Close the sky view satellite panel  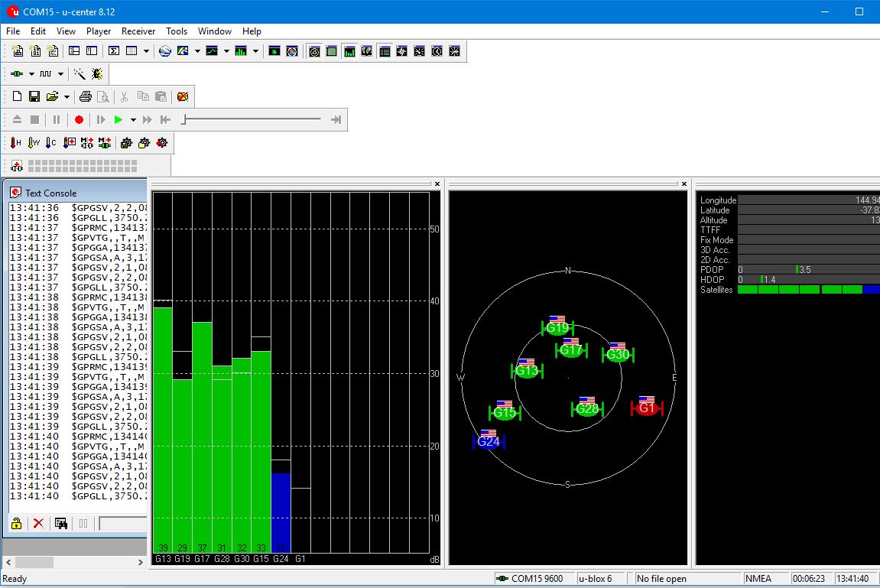[684, 184]
